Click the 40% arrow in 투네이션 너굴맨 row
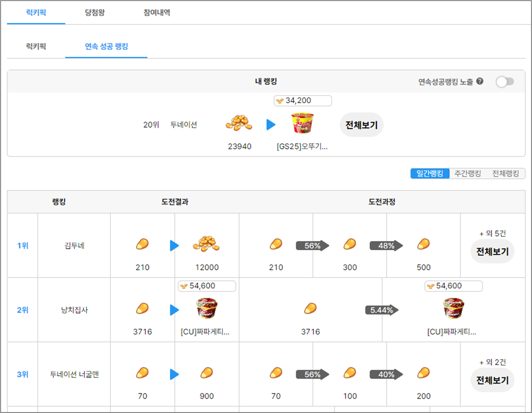Screen dimensions: 532x413 [386, 374]
